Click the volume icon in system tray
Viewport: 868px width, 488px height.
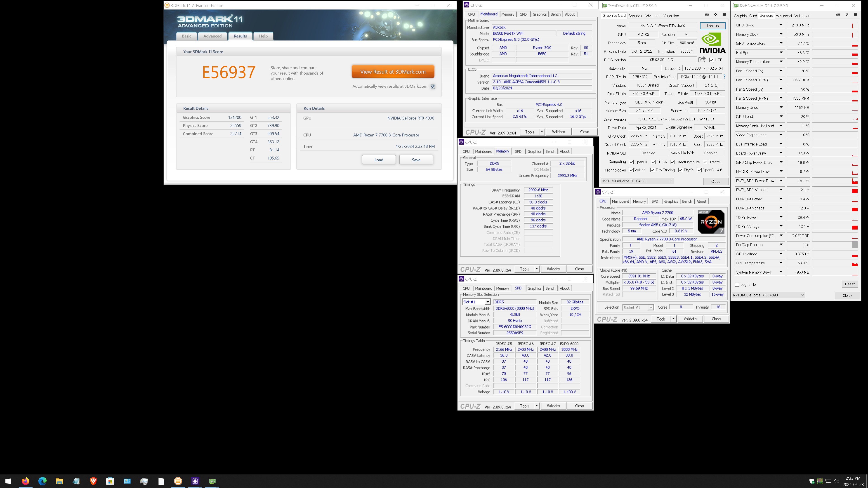click(836, 481)
